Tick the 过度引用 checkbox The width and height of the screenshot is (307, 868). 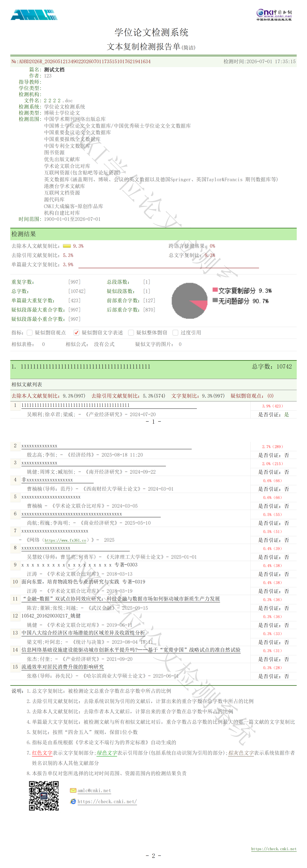(175, 333)
